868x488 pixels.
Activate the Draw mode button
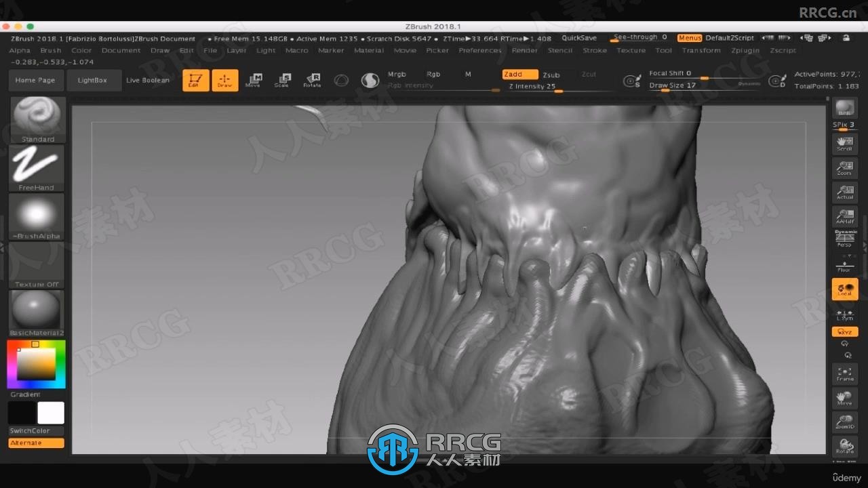coord(225,81)
